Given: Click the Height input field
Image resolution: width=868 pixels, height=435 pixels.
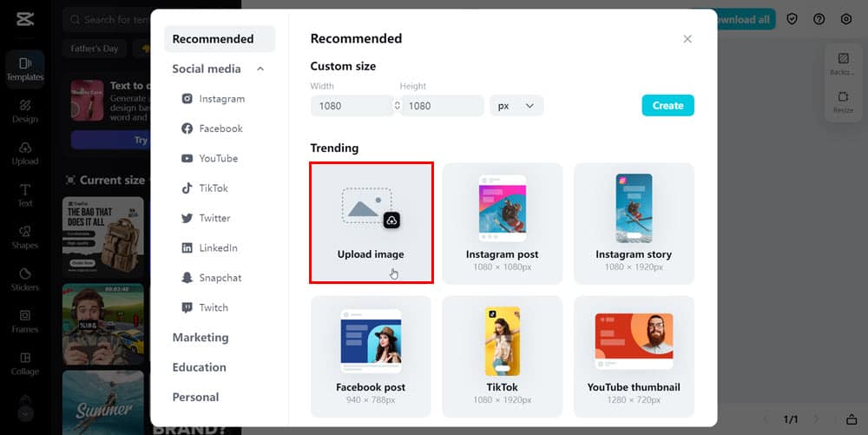Looking at the screenshot, I should tap(443, 106).
